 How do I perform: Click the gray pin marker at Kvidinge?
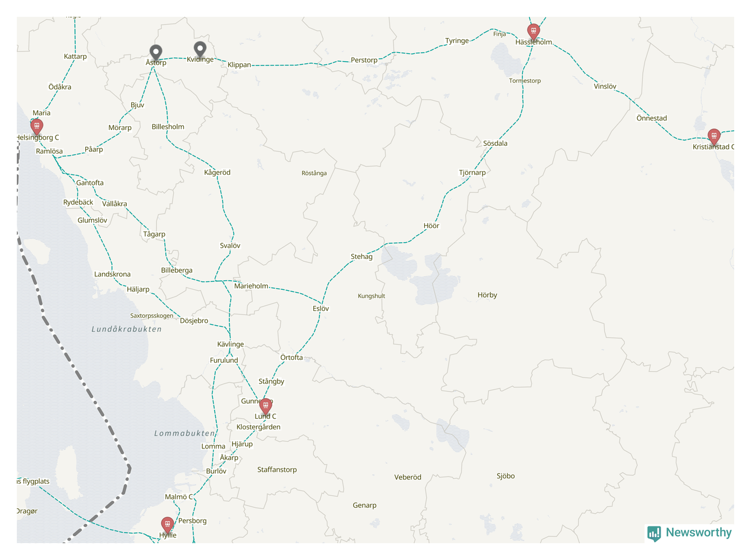(200, 49)
